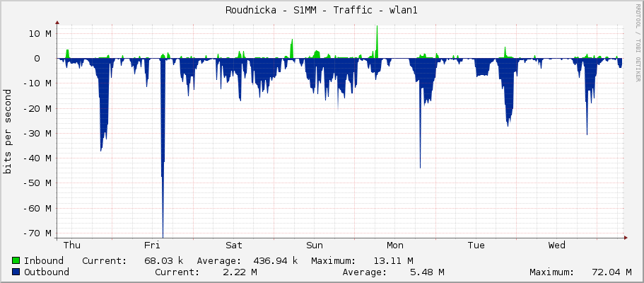644x283 pixels.
Task: Click the outbound maximum value '72.04 M'
Action: click(611, 272)
